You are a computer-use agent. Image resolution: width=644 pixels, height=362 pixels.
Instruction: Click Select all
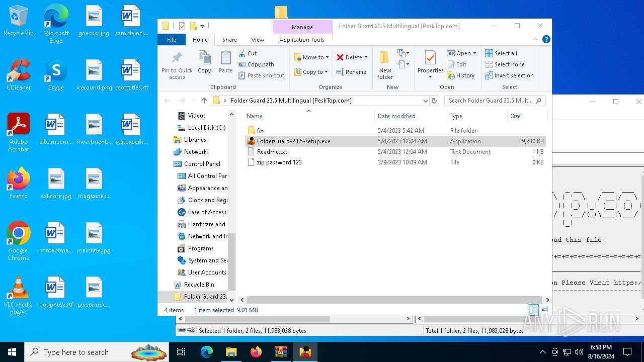(501, 53)
